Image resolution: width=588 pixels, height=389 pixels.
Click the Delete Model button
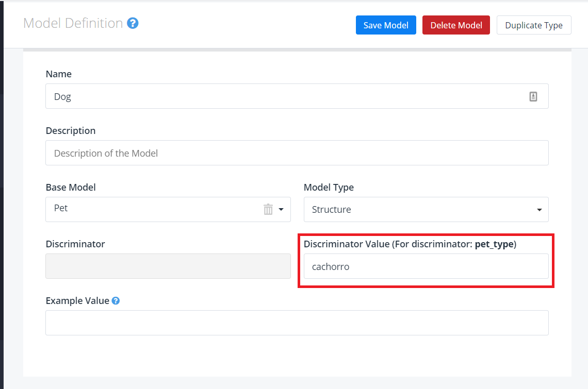point(456,25)
